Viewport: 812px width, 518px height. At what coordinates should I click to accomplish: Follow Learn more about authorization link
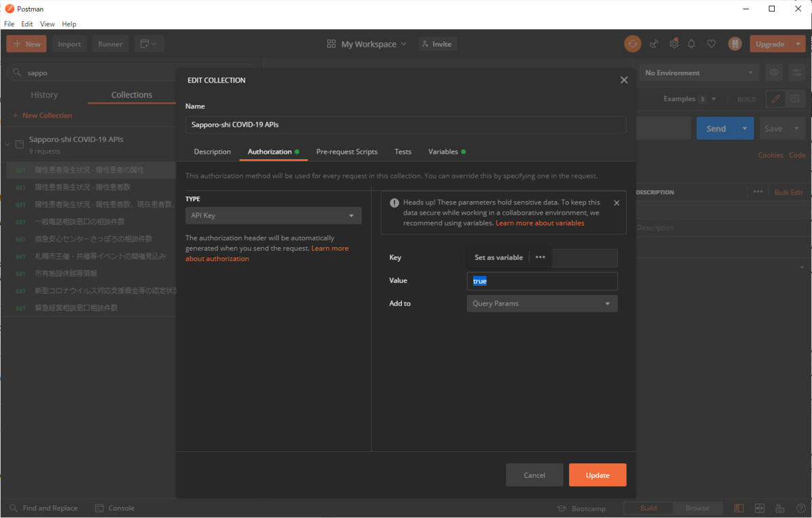tap(267, 253)
